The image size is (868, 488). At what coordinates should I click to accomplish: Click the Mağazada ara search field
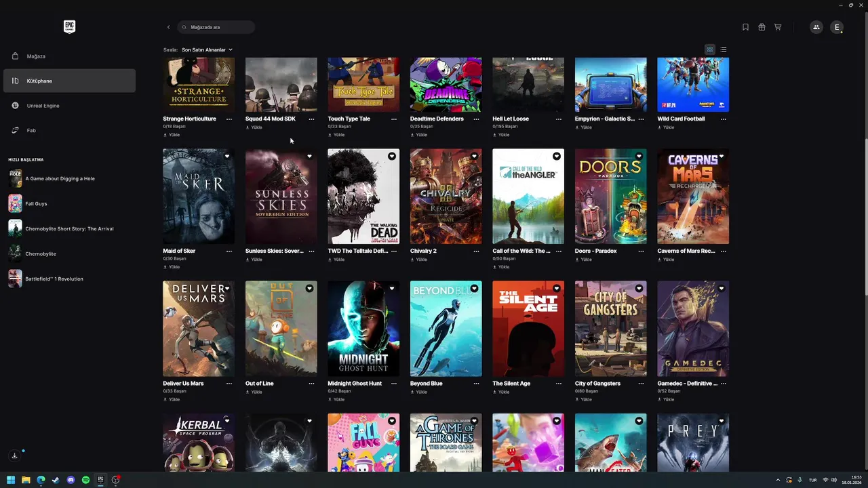(x=216, y=27)
